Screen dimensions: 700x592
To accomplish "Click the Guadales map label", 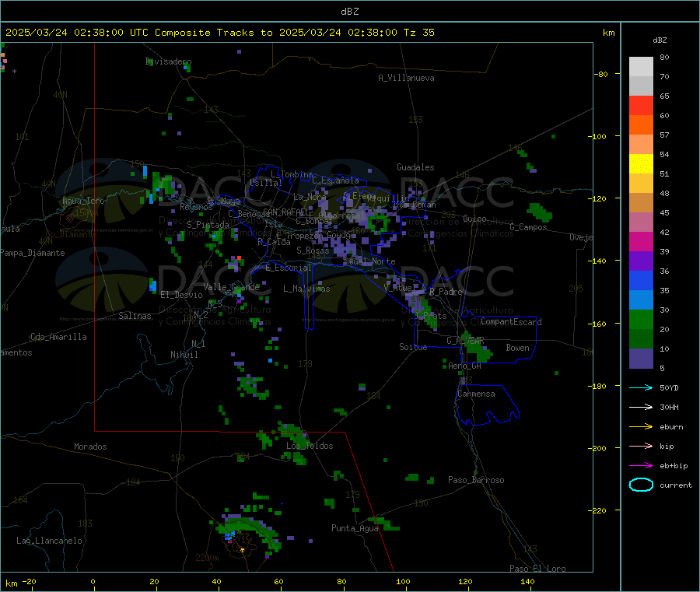I will point(415,167).
